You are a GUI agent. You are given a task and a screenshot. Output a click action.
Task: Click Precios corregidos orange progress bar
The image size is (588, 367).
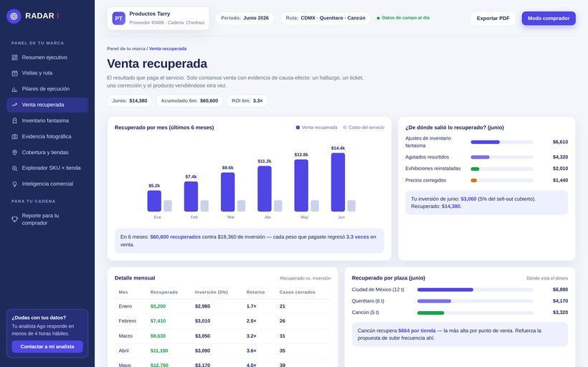[502, 181]
